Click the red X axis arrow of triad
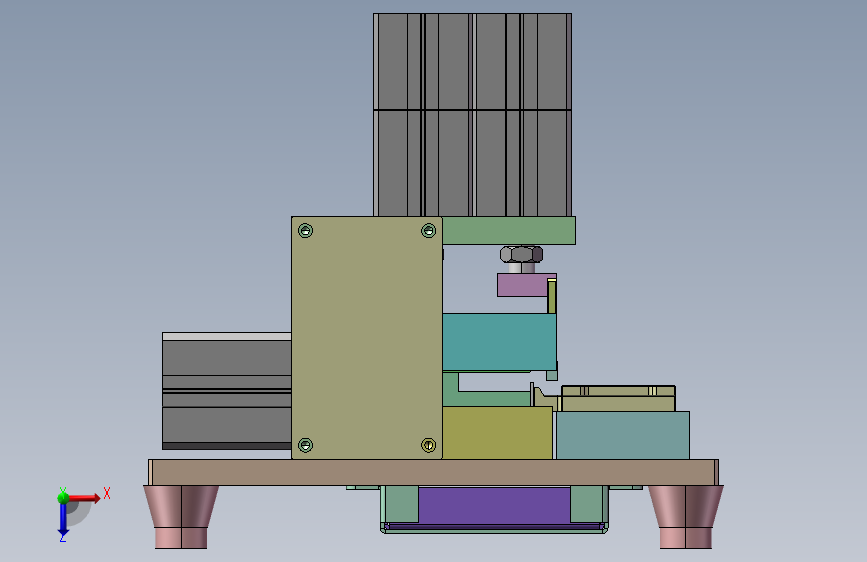Viewport: 867px width, 562px height. (86, 498)
